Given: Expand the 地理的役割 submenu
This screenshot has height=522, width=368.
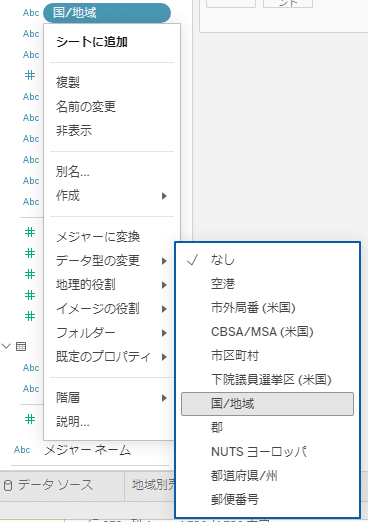Looking at the screenshot, I should coord(112,285).
